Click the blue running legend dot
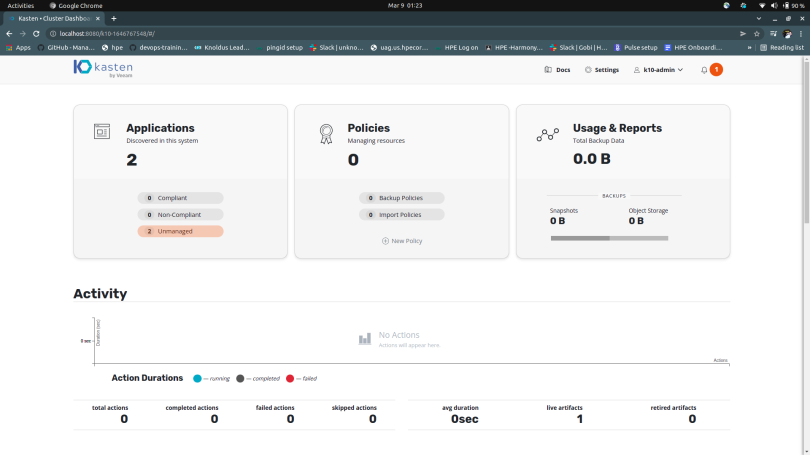The height and width of the screenshot is (455, 810). 197,379
